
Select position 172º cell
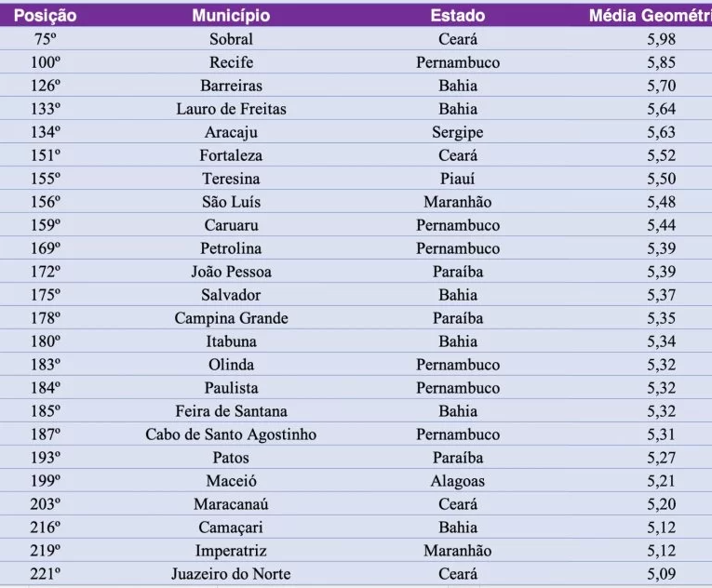click(46, 272)
